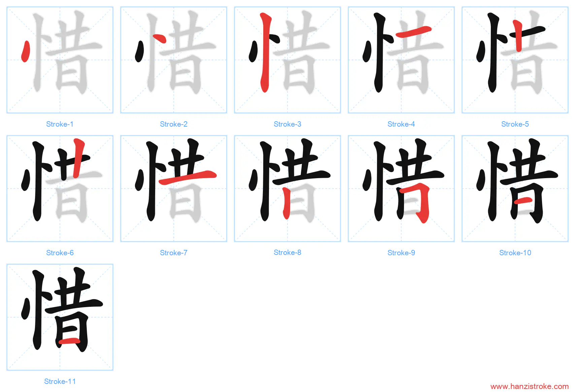Click the Stroke-10 character diagram

515,189
